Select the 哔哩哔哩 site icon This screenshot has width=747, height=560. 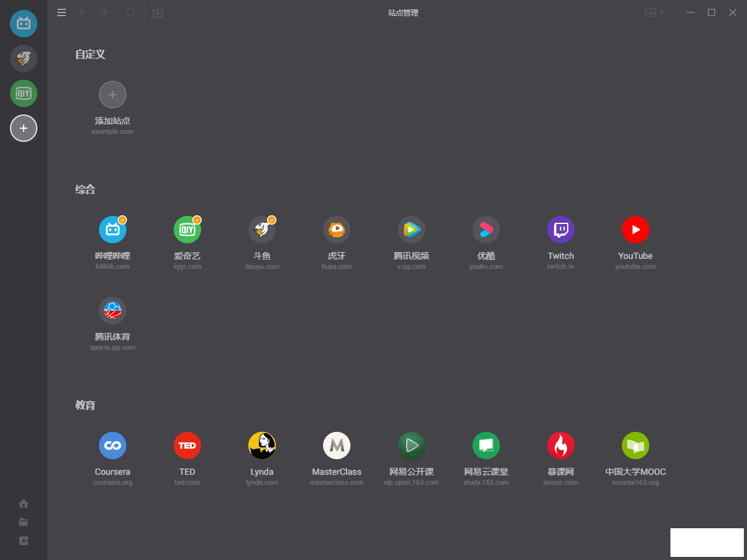[x=113, y=230]
